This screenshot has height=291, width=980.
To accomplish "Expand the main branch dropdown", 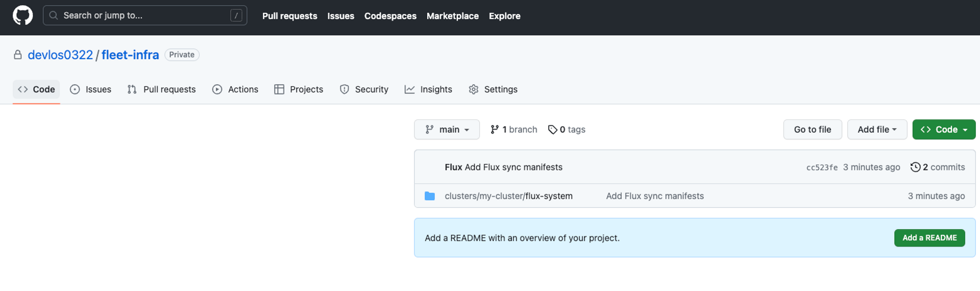I will [447, 130].
